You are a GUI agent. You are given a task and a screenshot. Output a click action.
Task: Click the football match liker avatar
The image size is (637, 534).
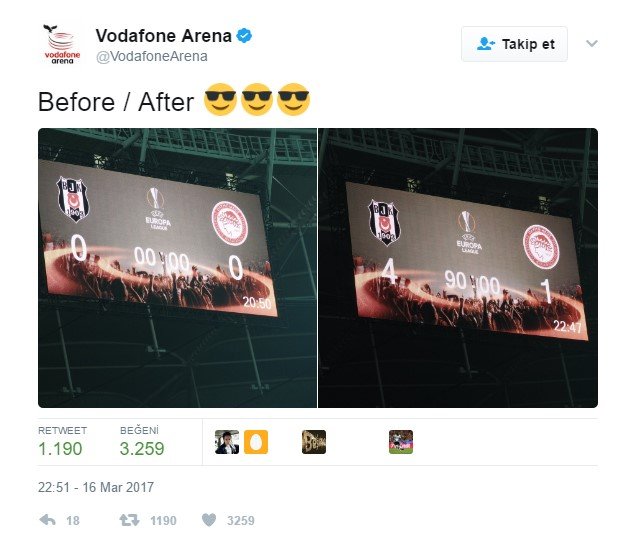click(x=401, y=442)
